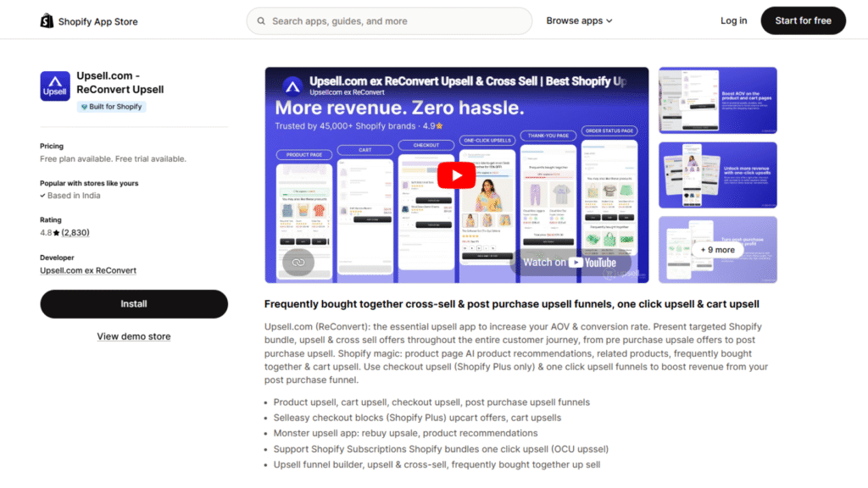Click the 'Based in India' text
Image resolution: width=868 pixels, height=488 pixels.
coord(74,196)
